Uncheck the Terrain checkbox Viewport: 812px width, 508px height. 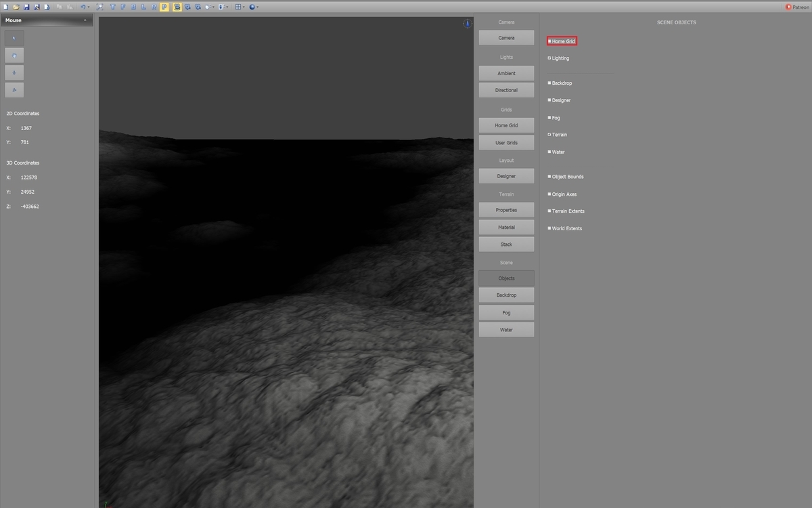coord(549,135)
